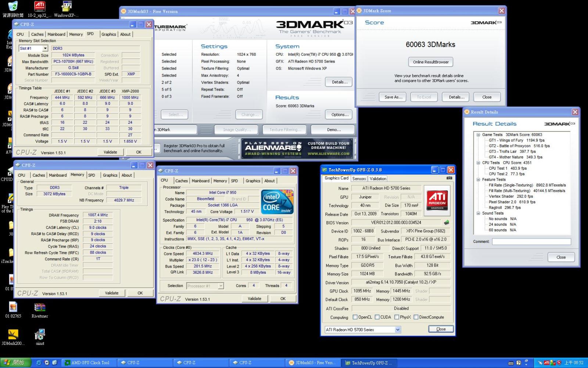Switch to Sensors tab in GPU-Z
Viewport: 588px width, 368px height.
coord(359,178)
